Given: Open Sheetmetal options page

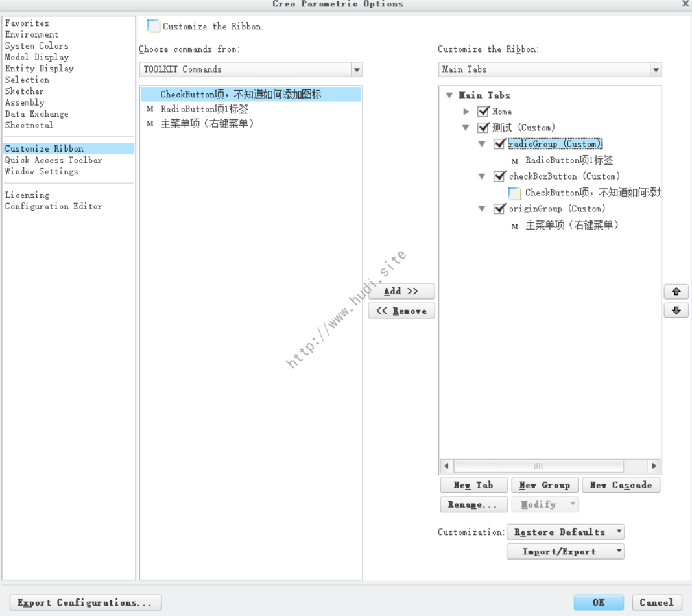Looking at the screenshot, I should (x=29, y=125).
